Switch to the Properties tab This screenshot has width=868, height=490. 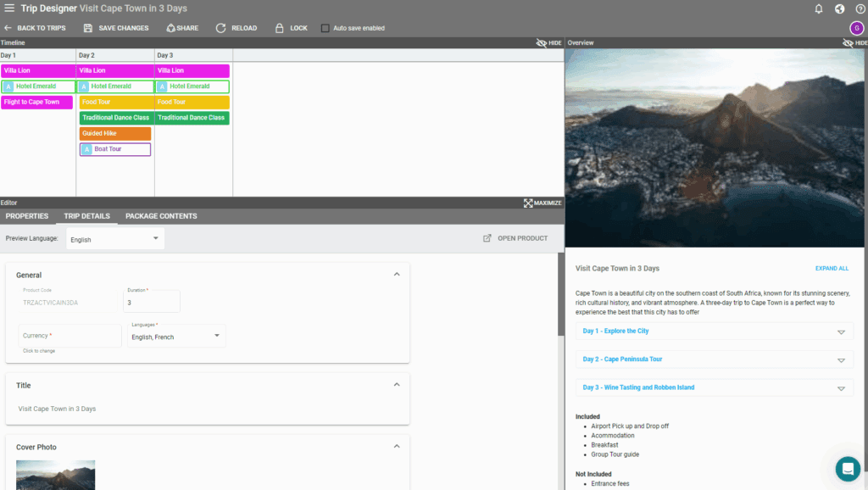coord(27,216)
